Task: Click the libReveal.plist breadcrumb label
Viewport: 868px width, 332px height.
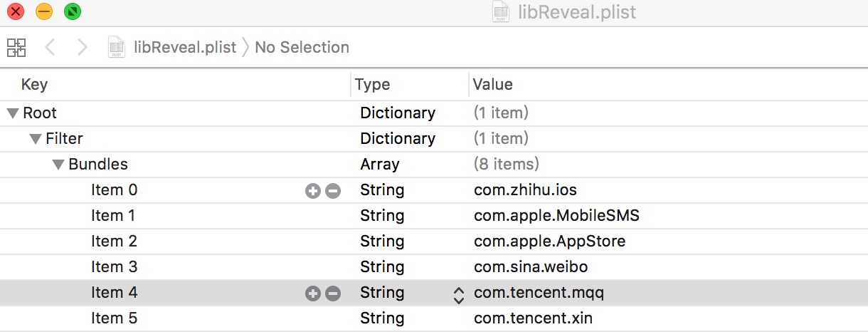Action: coord(185,48)
